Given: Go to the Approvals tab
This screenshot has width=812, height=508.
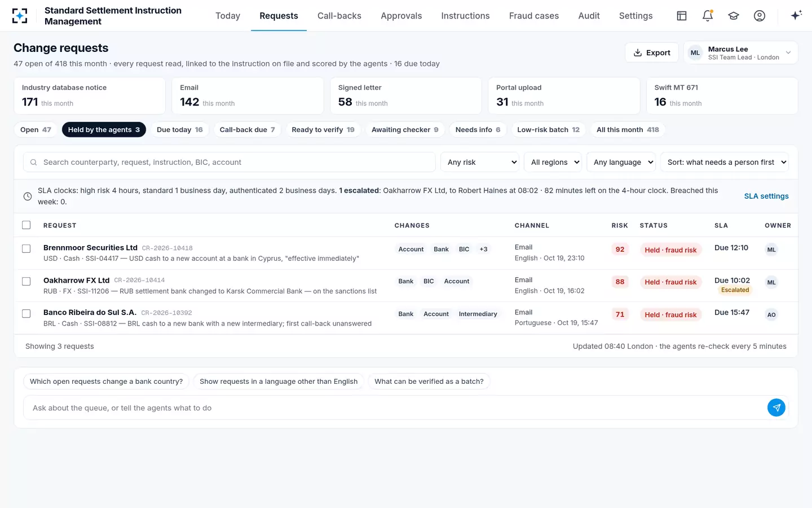Looking at the screenshot, I should coord(401,16).
